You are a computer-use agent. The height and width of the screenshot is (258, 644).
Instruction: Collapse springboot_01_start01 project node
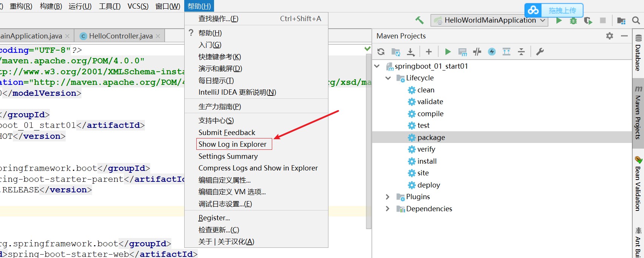[x=377, y=66]
